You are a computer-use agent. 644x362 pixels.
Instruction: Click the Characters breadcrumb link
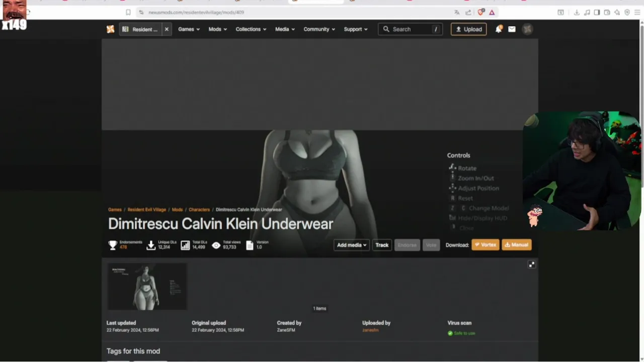coord(199,210)
